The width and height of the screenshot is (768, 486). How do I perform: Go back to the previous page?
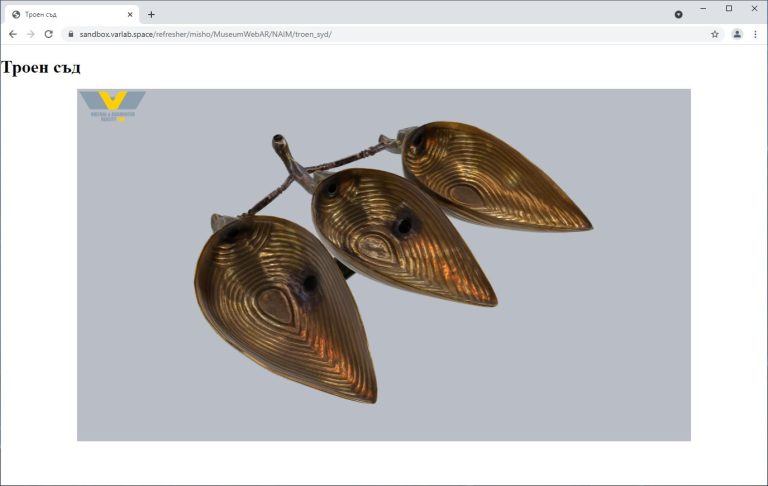click(x=12, y=34)
